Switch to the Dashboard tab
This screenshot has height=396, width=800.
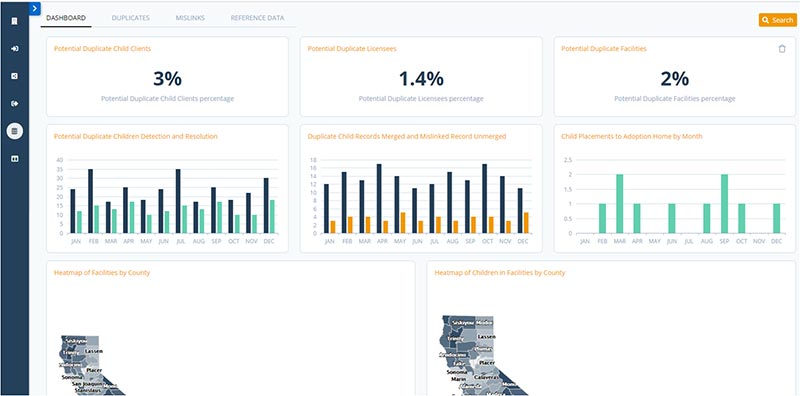click(x=66, y=18)
